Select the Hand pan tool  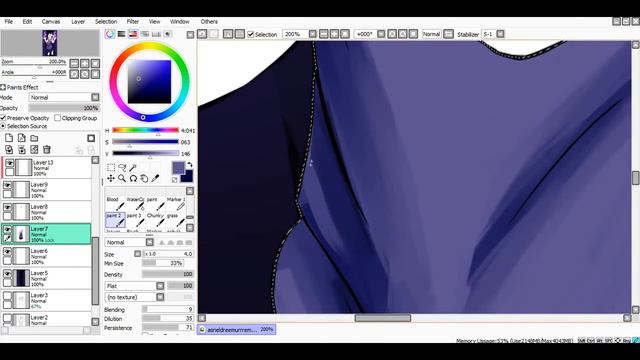[x=144, y=178]
